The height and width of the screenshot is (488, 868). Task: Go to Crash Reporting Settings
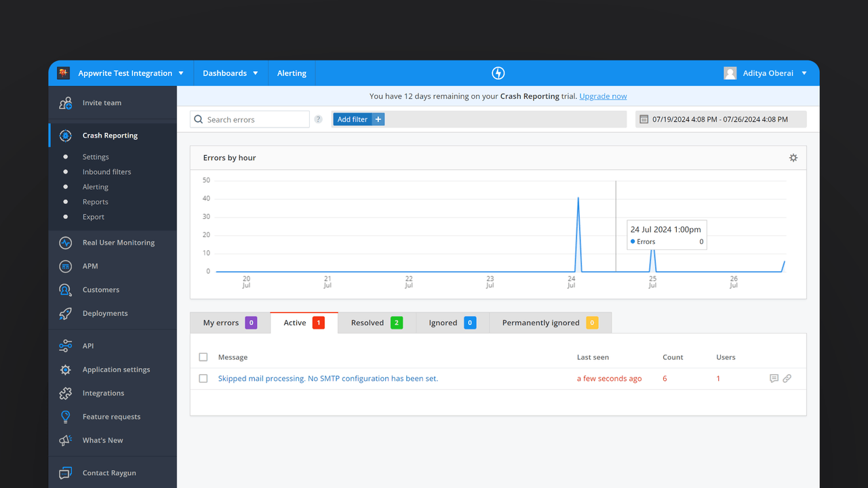point(96,157)
